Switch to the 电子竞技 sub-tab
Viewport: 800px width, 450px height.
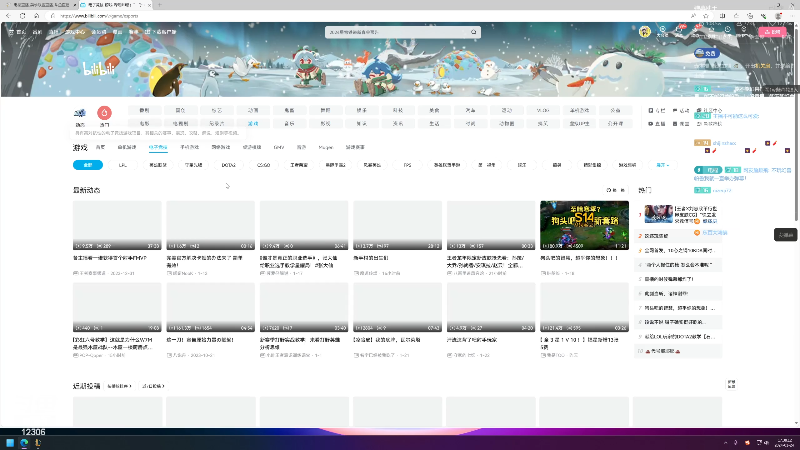[x=158, y=147]
